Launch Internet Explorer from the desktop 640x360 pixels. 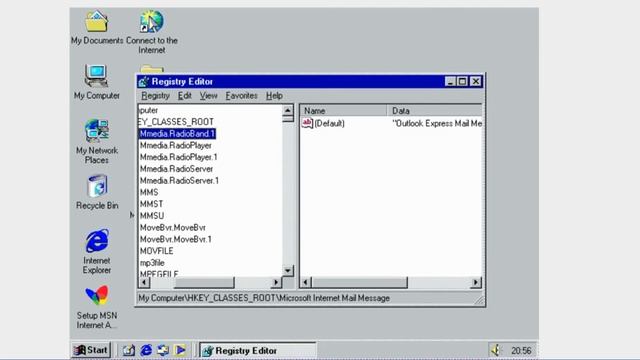(97, 241)
